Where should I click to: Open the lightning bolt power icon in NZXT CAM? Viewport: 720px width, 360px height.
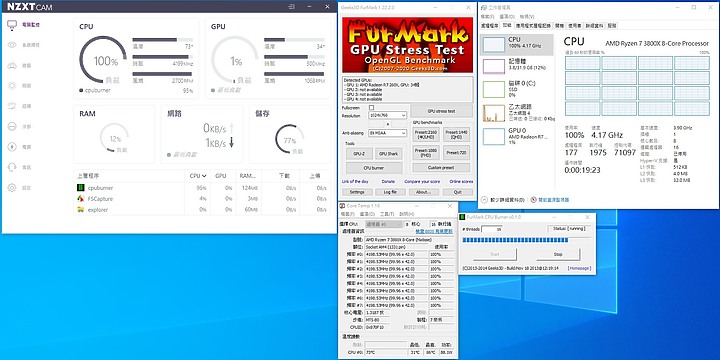point(12,147)
